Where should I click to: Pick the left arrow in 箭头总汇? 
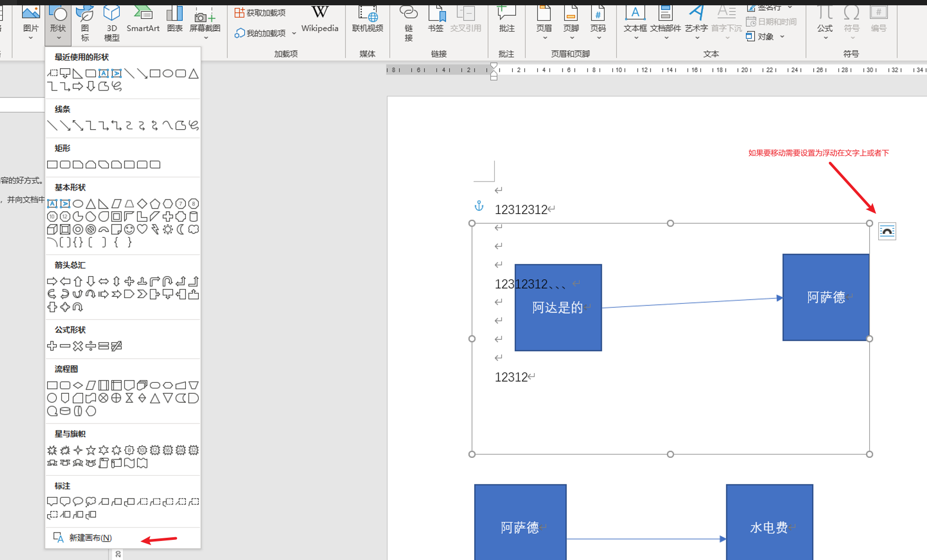pyautogui.click(x=65, y=281)
